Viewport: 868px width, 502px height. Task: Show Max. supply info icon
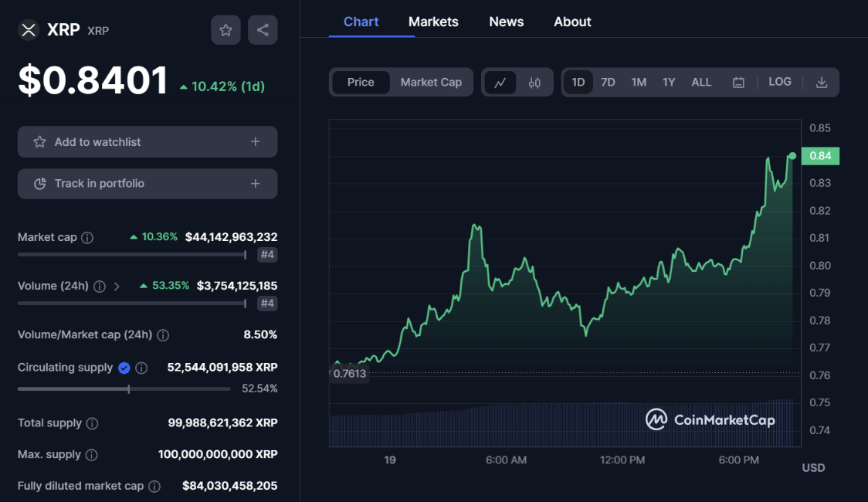[92, 455]
